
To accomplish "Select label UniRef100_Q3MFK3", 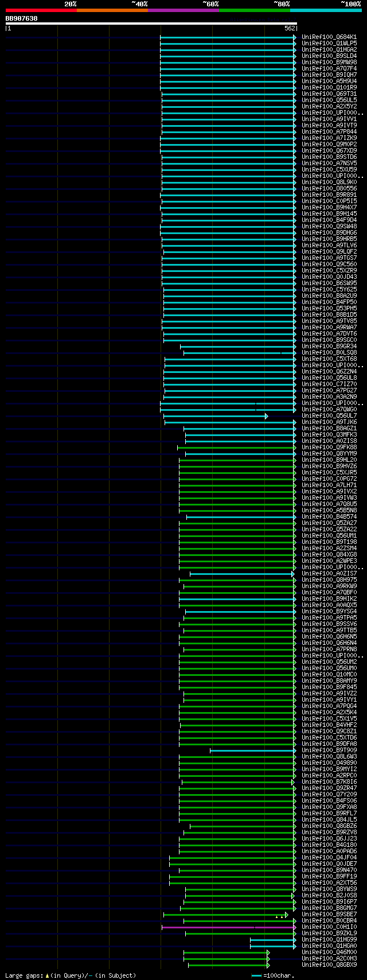I will 329,435.
